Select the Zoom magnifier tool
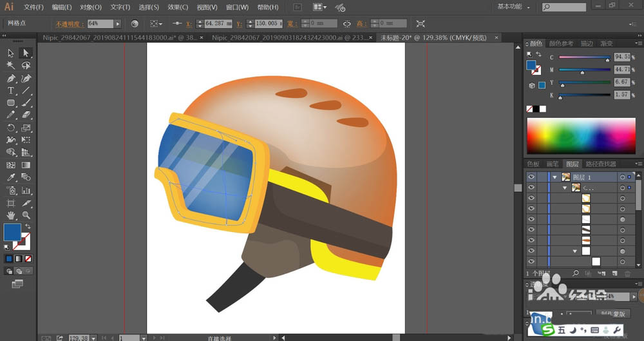644x341 pixels. point(26,215)
